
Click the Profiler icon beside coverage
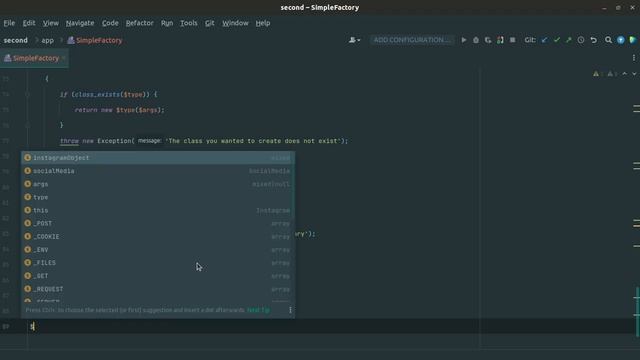pyautogui.click(x=500, y=40)
